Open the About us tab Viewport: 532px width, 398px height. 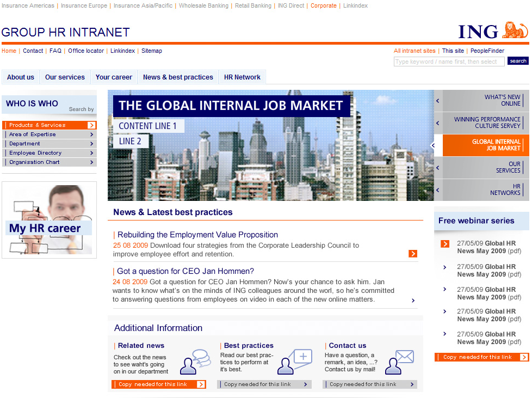coord(21,77)
